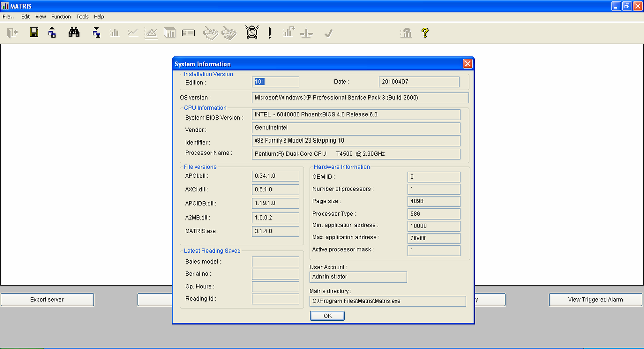This screenshot has width=644, height=349.
Task: Click the empty Reading Id field
Action: (x=276, y=299)
